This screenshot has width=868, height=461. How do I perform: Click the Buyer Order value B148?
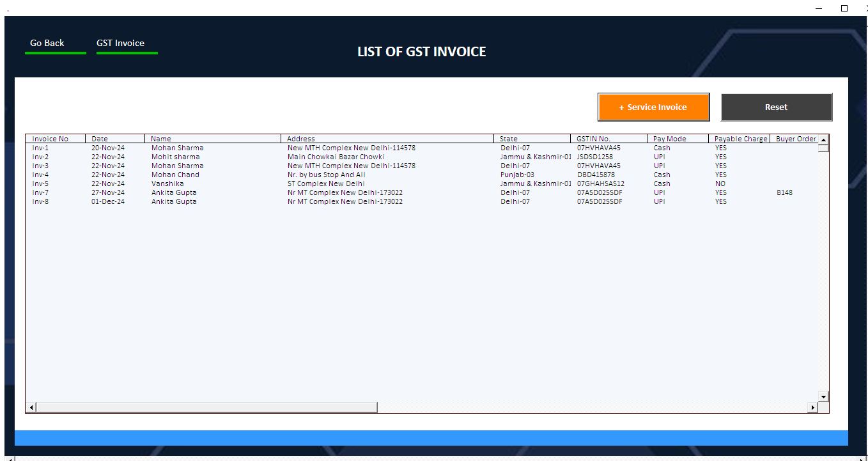(x=784, y=192)
